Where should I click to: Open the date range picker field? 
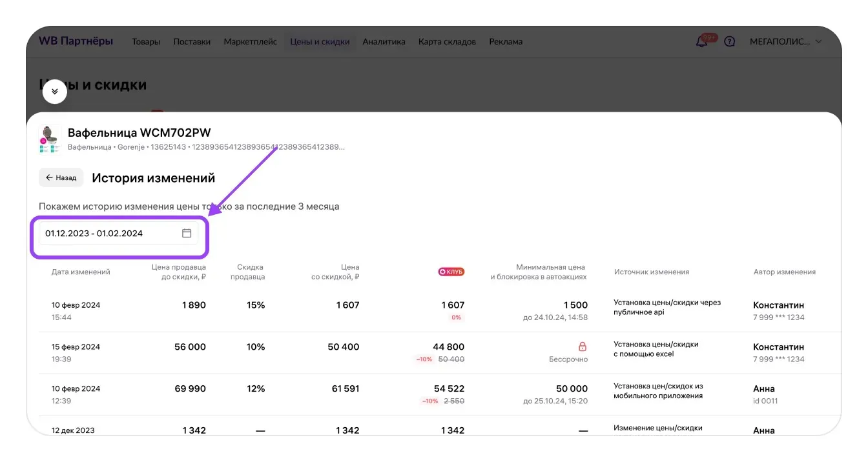(110, 234)
